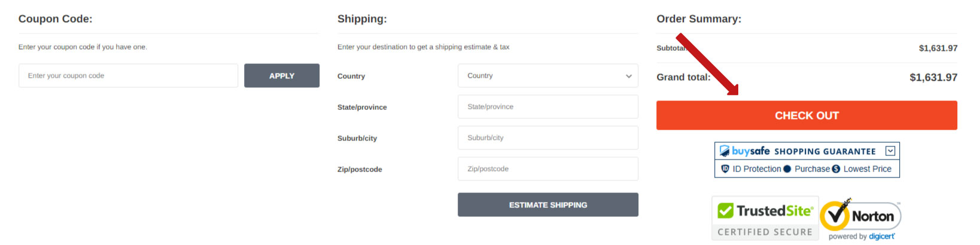
Task: Open the Country dropdown
Action: coord(547,76)
